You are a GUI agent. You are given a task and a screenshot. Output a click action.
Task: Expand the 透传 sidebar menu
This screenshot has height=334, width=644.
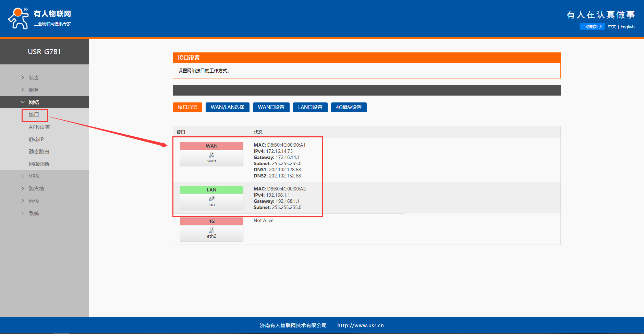(x=34, y=201)
